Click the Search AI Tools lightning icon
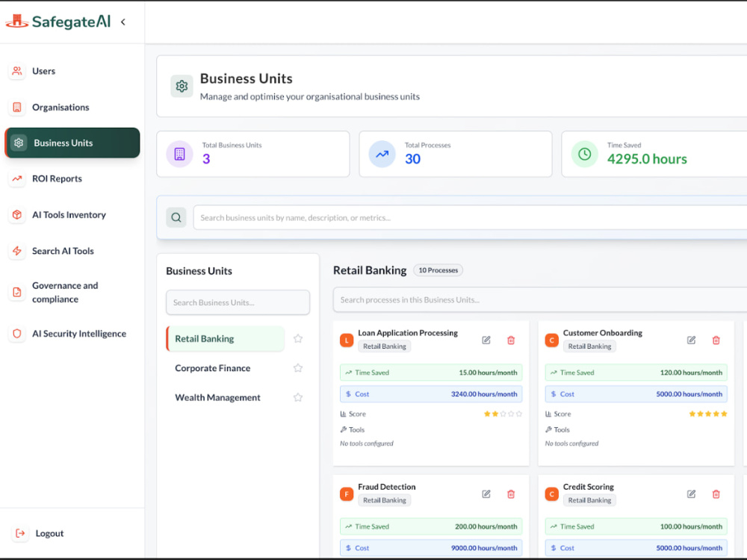 tap(17, 251)
